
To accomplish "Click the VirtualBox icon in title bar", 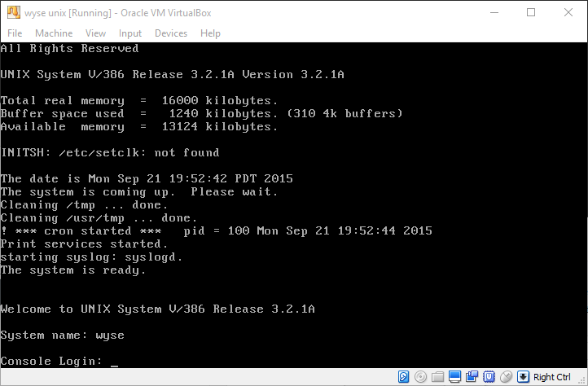I will pos(12,12).
